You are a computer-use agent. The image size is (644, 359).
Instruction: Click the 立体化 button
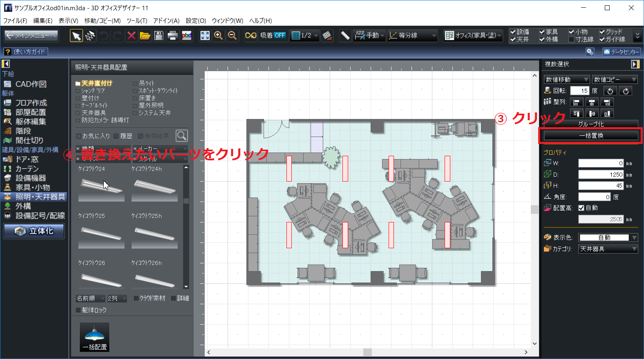34,231
